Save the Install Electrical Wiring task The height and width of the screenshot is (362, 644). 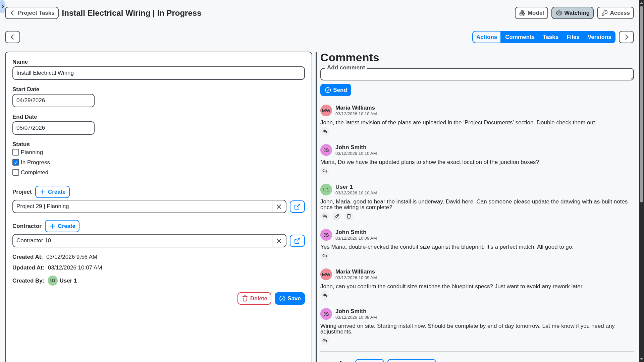(x=289, y=298)
